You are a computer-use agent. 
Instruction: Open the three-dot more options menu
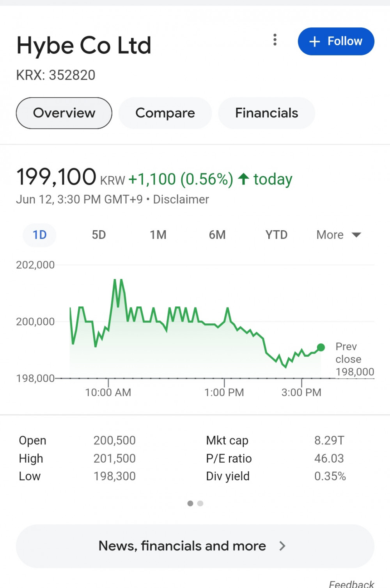(x=275, y=40)
